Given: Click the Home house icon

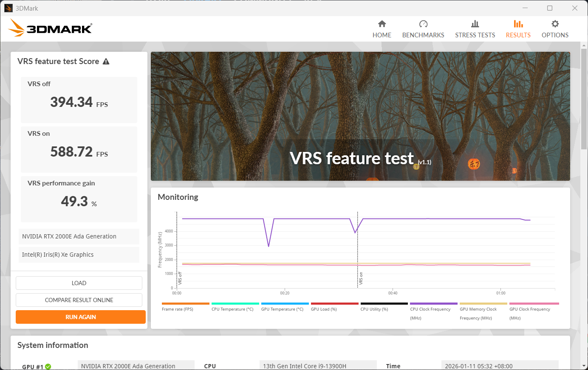Looking at the screenshot, I should pos(382,24).
